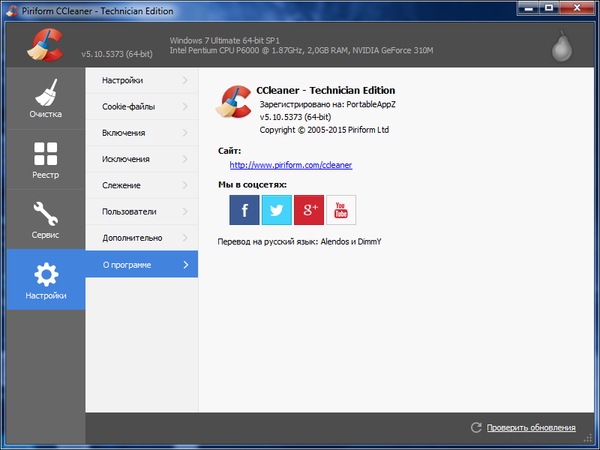Click the YouTube social icon
Image resolution: width=600 pixels, height=450 pixels.
[x=341, y=209]
